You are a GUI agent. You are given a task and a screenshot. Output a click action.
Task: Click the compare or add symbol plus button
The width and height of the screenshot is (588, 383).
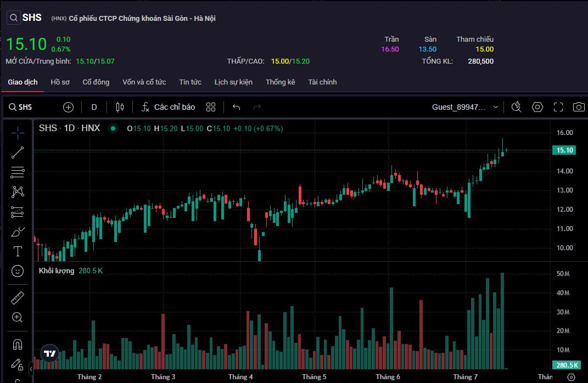pyautogui.click(x=68, y=107)
